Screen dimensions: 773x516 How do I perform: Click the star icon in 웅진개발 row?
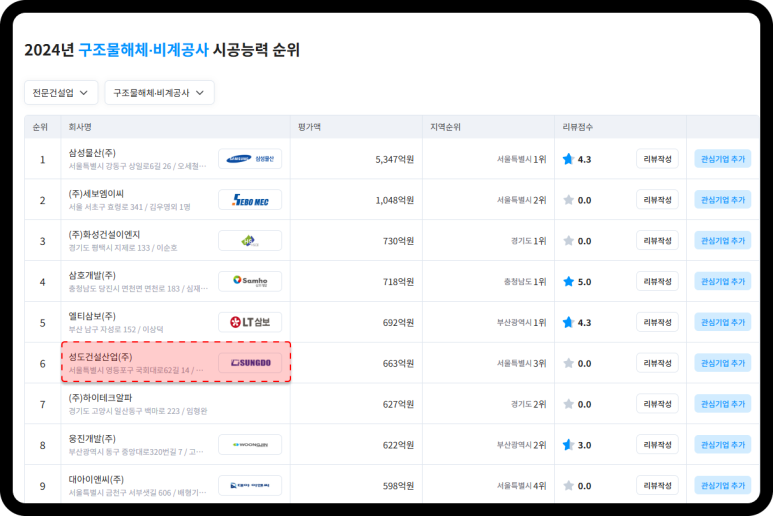tap(568, 445)
